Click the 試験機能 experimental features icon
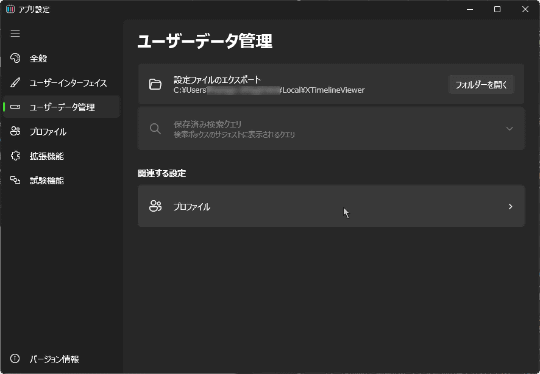 point(15,180)
